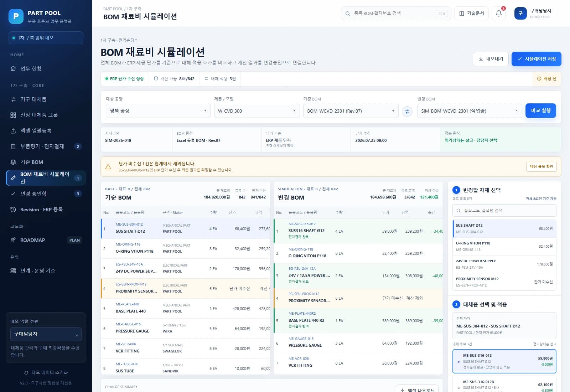570x392 pixels.
Task: Click the swap BOM arrows icon
Action: click(407, 111)
